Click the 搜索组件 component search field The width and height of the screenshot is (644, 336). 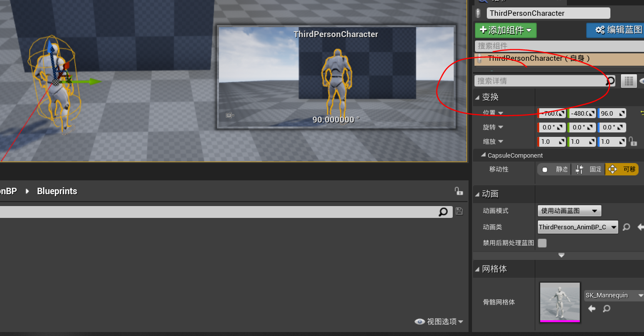point(559,45)
